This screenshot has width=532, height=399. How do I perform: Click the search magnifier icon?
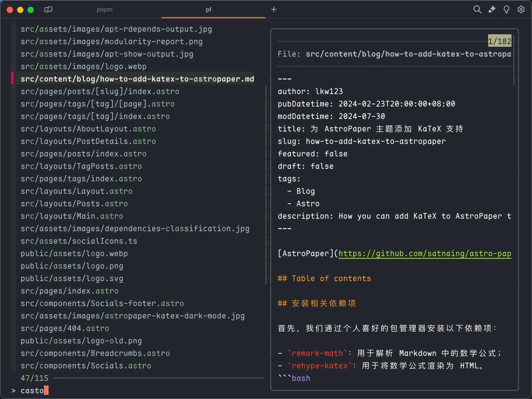pyautogui.click(x=477, y=10)
